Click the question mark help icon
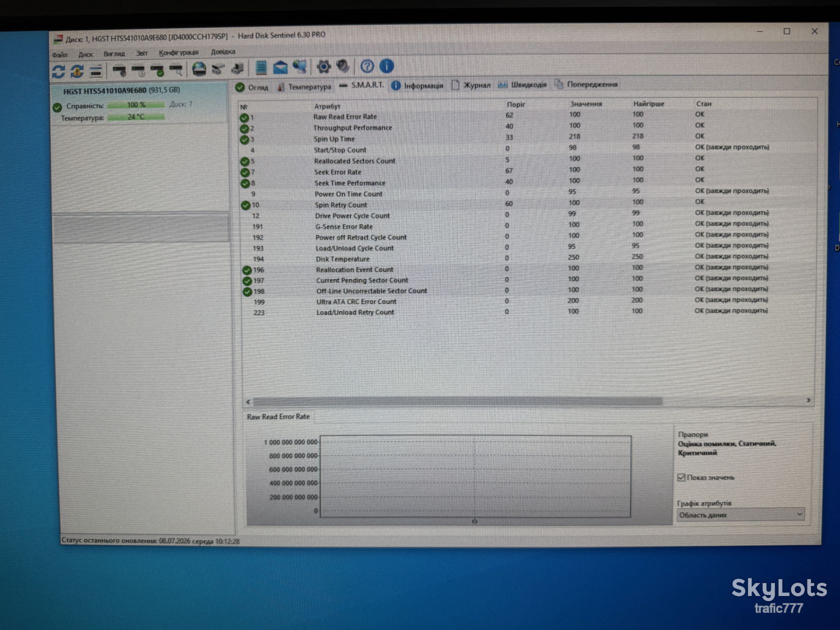The height and width of the screenshot is (630, 840). tap(367, 66)
